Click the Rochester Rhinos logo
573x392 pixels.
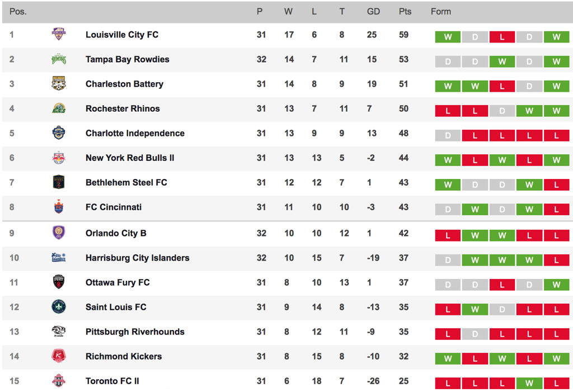tap(58, 108)
